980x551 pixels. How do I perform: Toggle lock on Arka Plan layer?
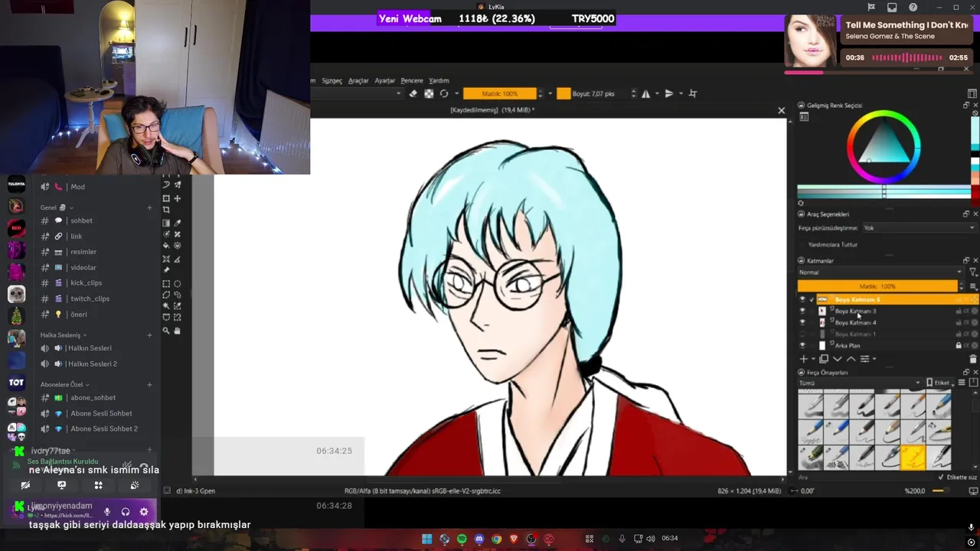(x=958, y=346)
